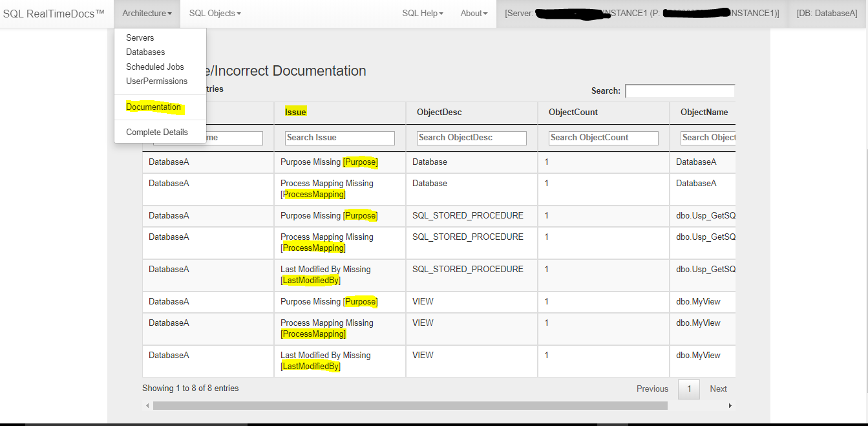Open the SQL Help dropdown

tap(423, 13)
